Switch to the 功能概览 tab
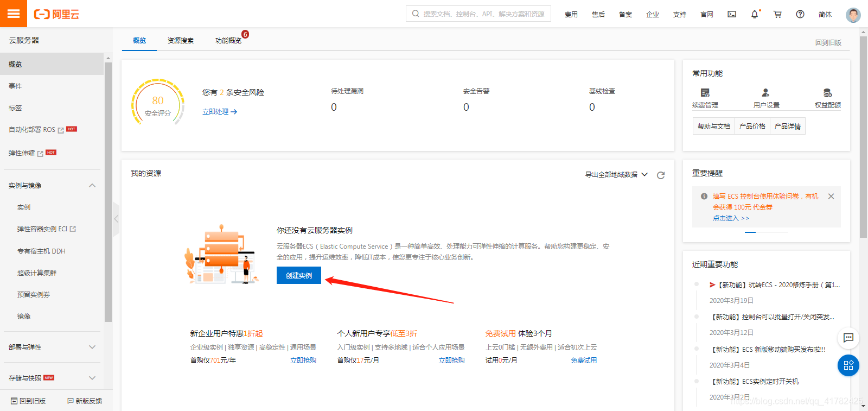868x411 pixels. pyautogui.click(x=228, y=41)
